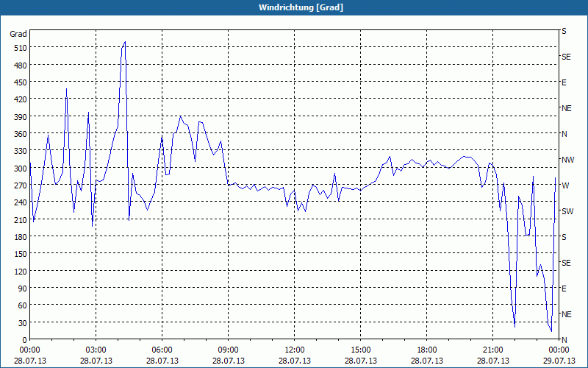Select the 28.07.13 date under 12:00
This screenshot has width=588, height=368.
pyautogui.click(x=295, y=361)
